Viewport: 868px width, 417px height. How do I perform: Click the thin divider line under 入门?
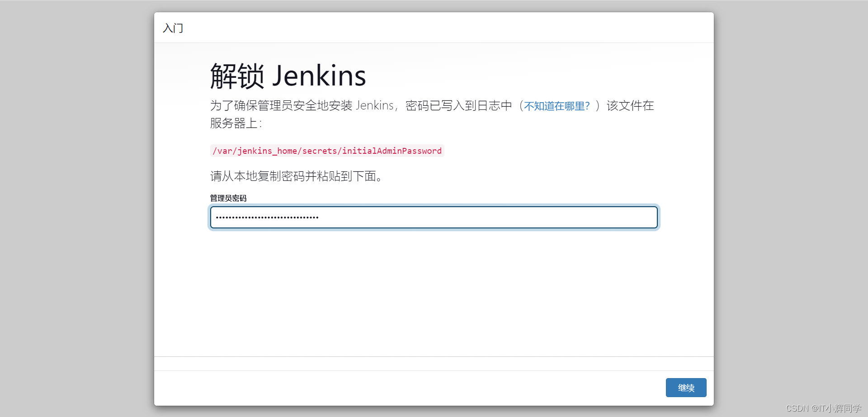pos(434,43)
